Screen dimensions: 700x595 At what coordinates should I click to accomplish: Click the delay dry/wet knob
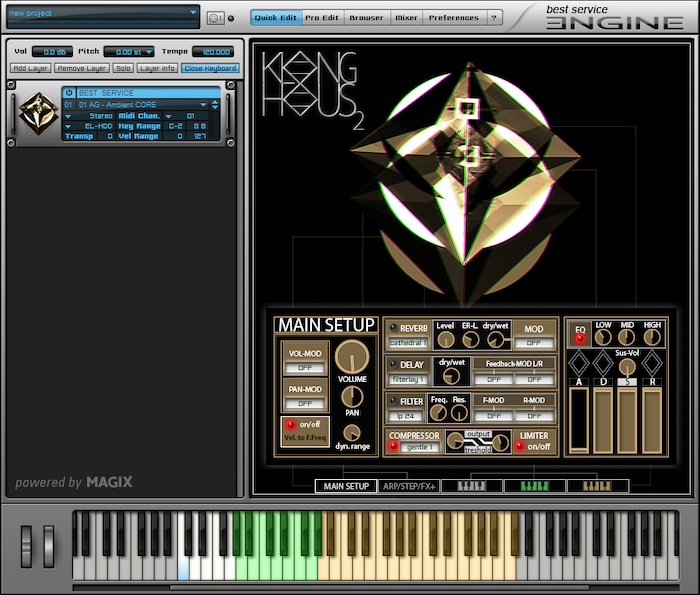click(452, 376)
